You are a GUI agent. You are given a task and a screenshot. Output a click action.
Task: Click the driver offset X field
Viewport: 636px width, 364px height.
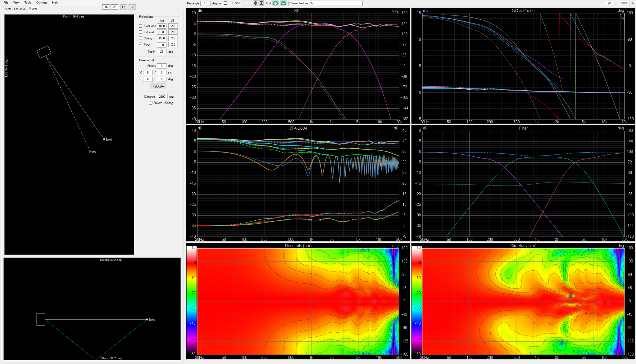(x=148, y=73)
